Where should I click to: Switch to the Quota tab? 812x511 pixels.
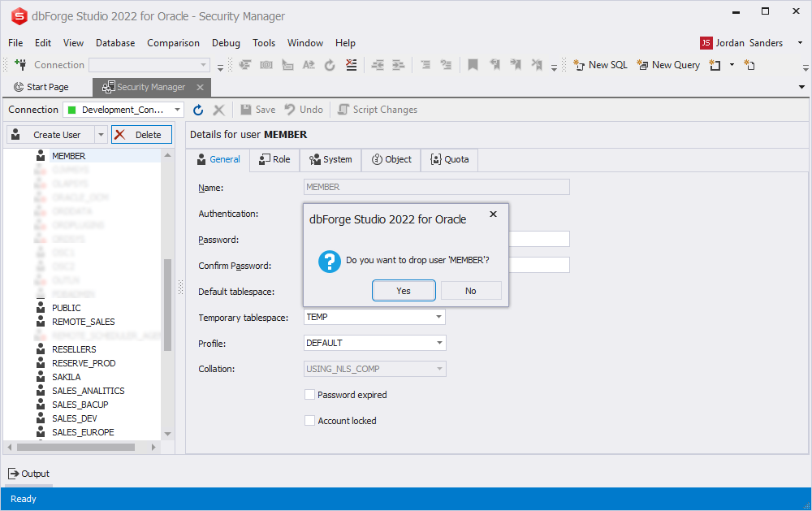point(450,159)
